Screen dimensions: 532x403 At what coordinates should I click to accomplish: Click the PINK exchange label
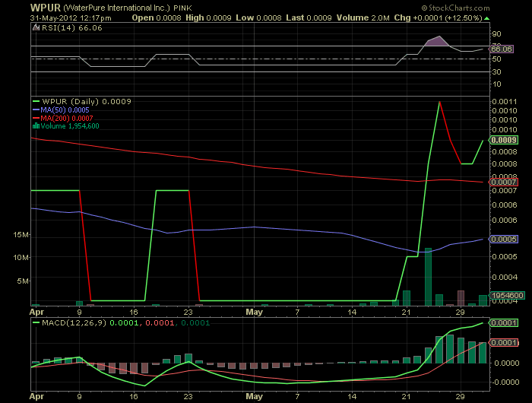point(182,8)
